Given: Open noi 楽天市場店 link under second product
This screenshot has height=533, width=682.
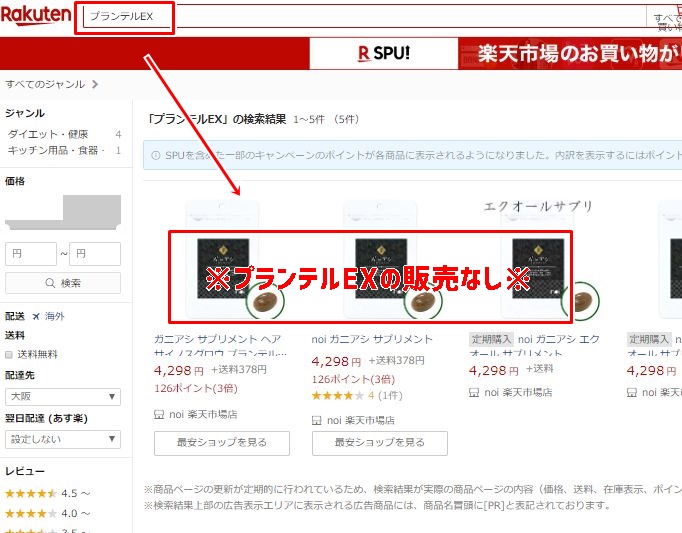Looking at the screenshot, I should coord(361,420).
